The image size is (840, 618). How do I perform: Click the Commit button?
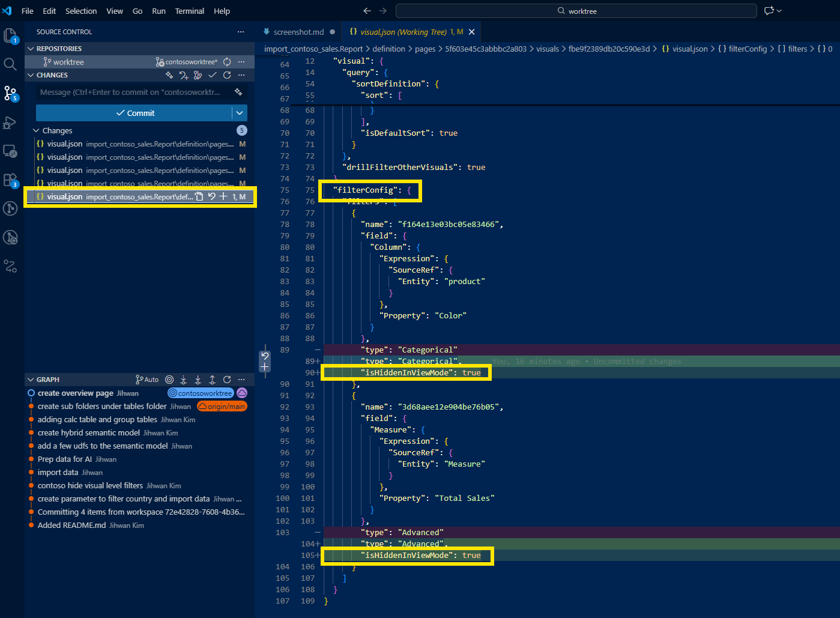click(134, 113)
